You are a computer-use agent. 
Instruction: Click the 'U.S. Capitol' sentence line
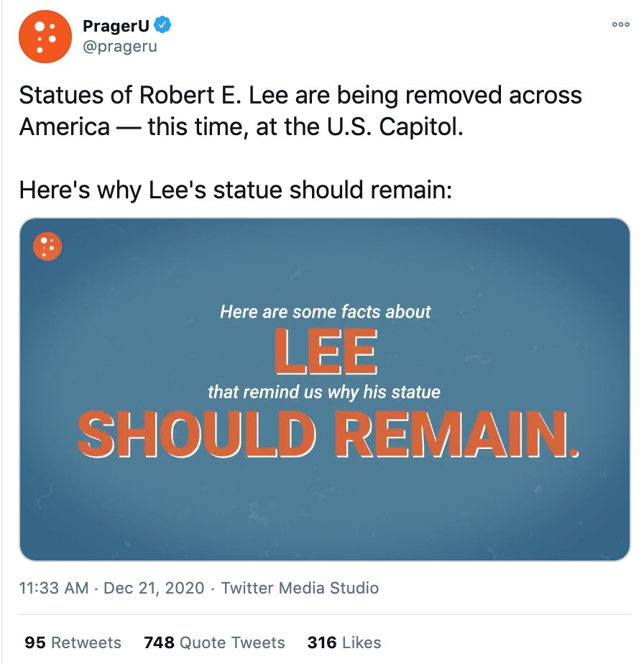tap(241, 126)
